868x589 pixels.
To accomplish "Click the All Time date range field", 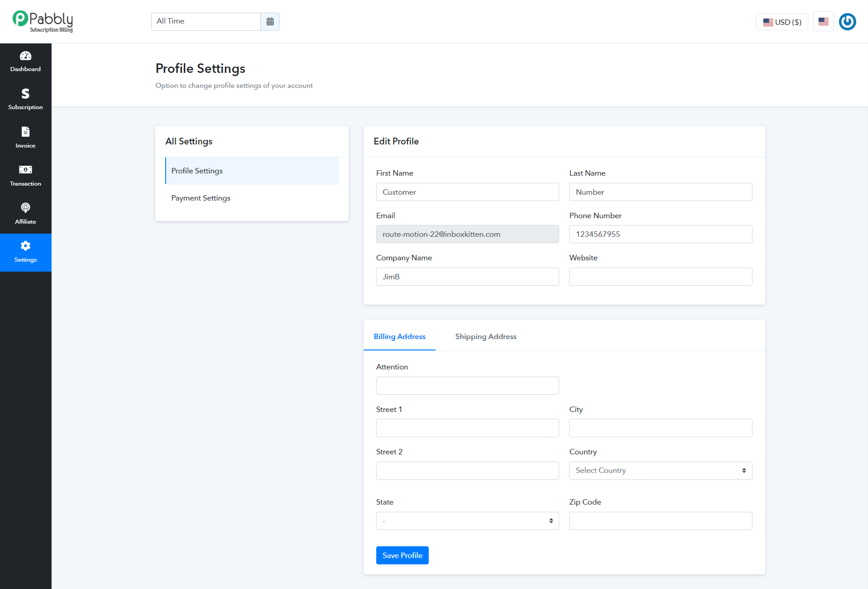I will pyautogui.click(x=206, y=22).
